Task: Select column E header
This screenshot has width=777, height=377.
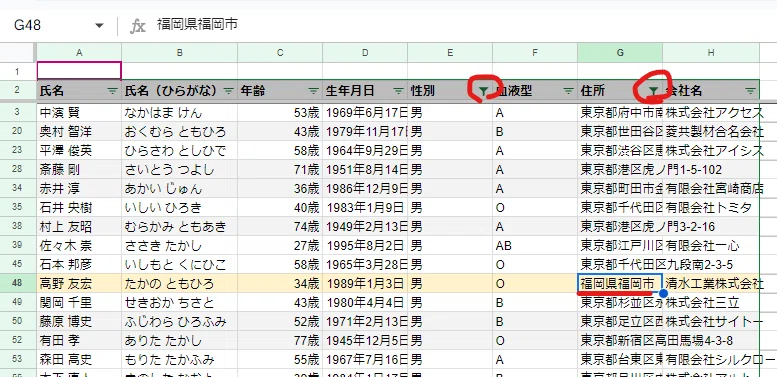Action: point(450,53)
